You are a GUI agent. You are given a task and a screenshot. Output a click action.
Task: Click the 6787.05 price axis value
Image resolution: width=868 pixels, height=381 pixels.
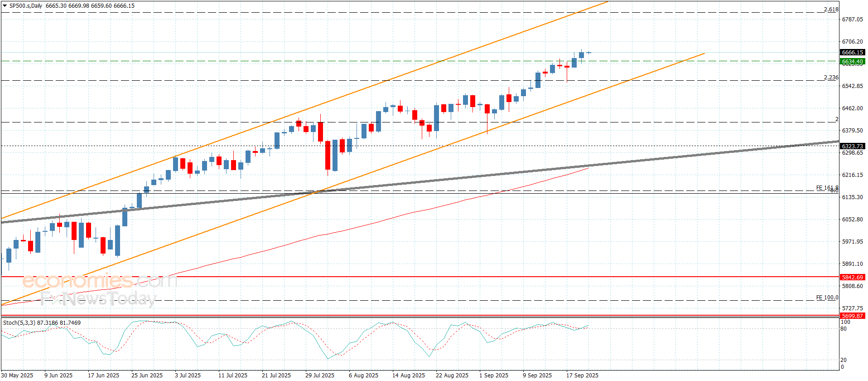[852, 20]
